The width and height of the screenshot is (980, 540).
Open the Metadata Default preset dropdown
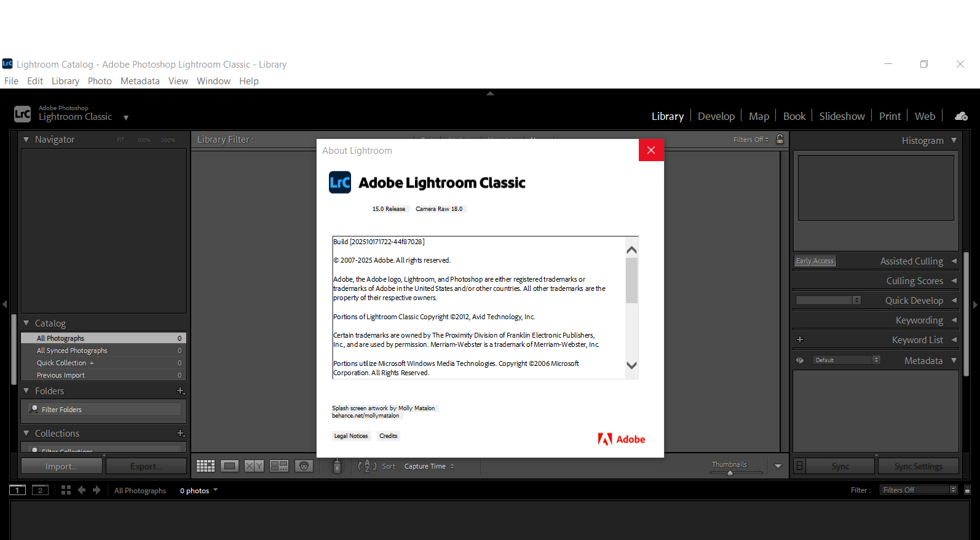[x=847, y=360]
